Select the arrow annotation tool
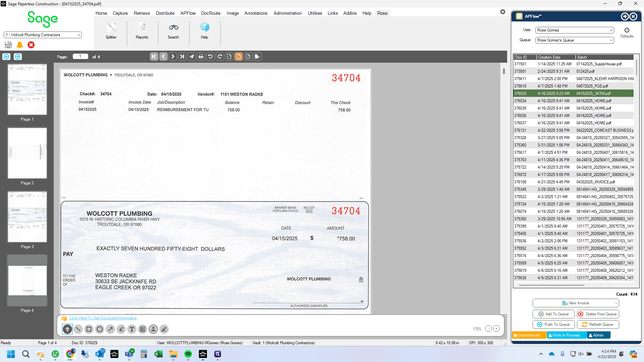 pyautogui.click(x=110, y=329)
